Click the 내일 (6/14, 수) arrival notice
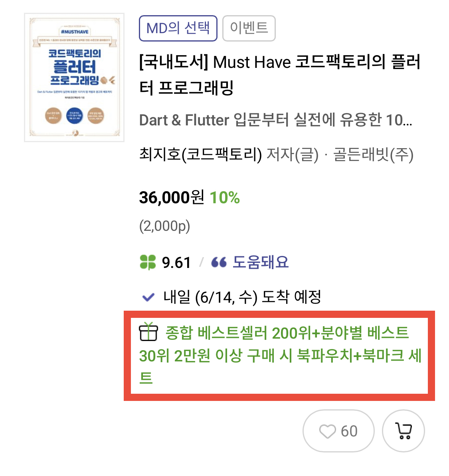 coord(242,297)
